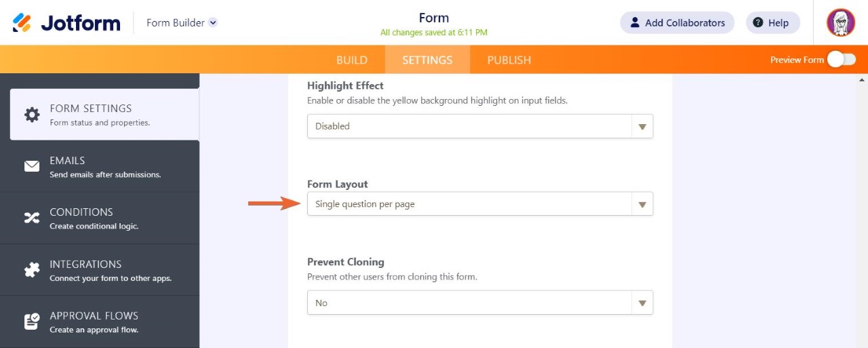Expand the Form Builder chevron menu
Viewport: 868px width, 348px height.
213,22
